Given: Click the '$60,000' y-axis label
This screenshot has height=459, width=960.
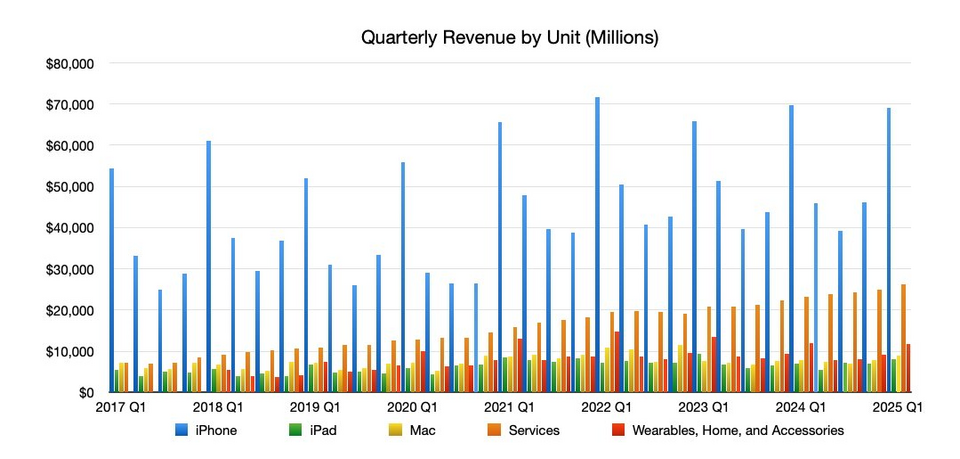Looking at the screenshot, I should pos(69,146).
